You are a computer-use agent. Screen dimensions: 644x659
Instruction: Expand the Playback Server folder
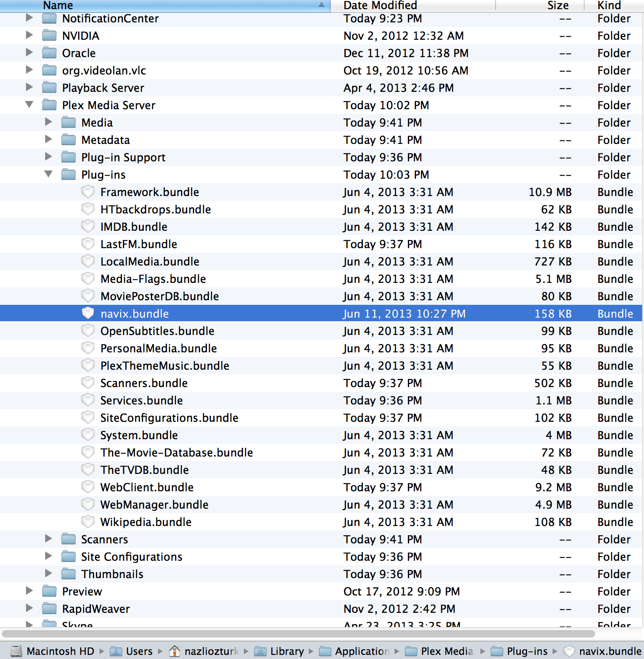tap(29, 87)
